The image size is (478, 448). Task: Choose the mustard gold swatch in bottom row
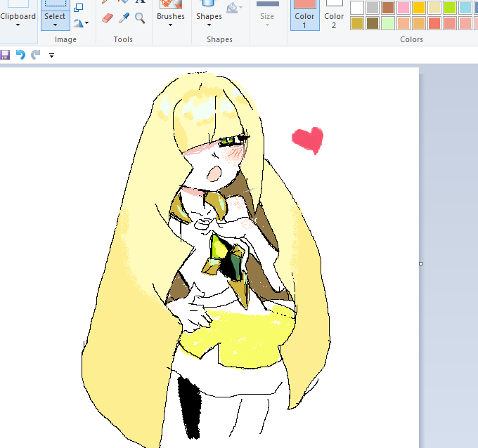click(357, 23)
